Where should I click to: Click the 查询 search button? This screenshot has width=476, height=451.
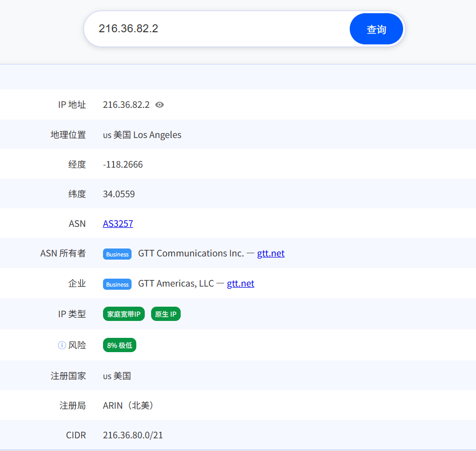pyautogui.click(x=376, y=29)
